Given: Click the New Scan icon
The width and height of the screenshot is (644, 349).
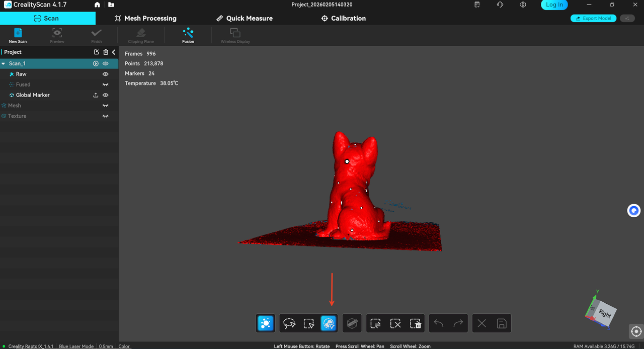Looking at the screenshot, I should click(18, 35).
